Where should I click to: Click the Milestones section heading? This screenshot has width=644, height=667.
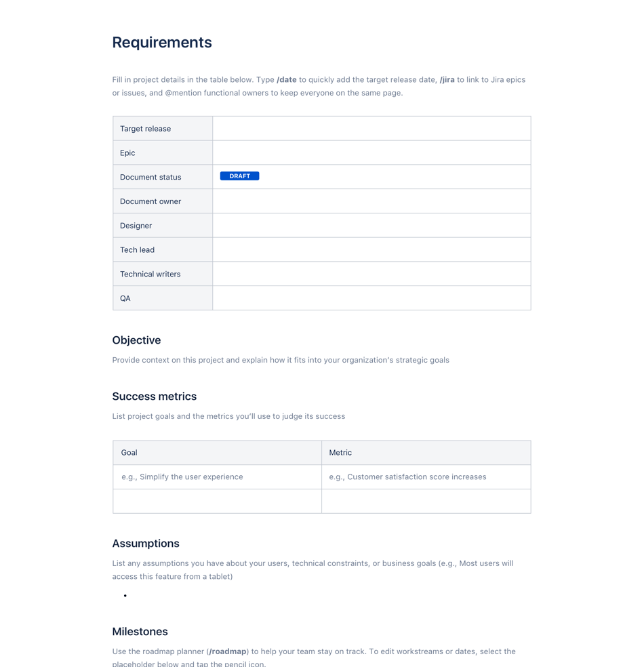(x=140, y=632)
